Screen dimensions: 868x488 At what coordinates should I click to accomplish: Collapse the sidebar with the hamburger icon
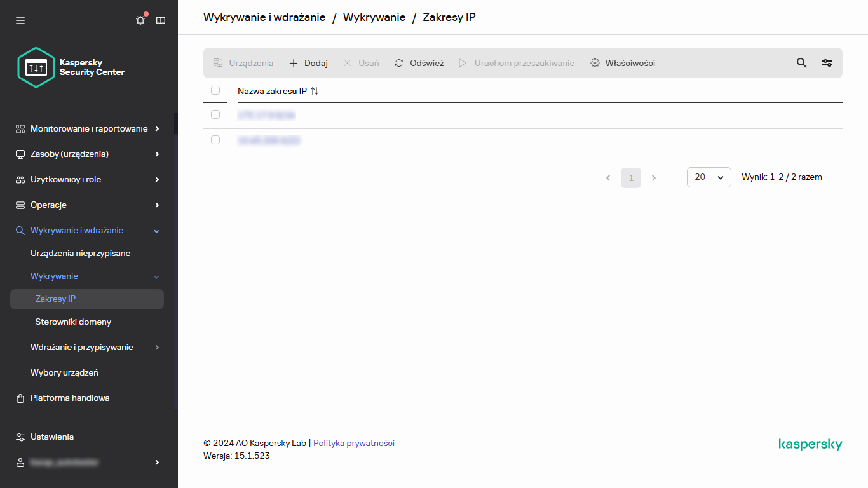coord(20,20)
